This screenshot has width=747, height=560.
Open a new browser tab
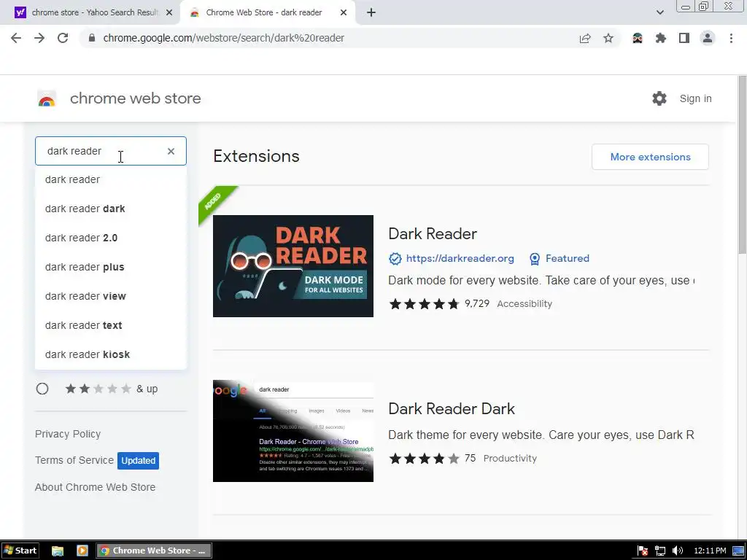[x=371, y=12]
